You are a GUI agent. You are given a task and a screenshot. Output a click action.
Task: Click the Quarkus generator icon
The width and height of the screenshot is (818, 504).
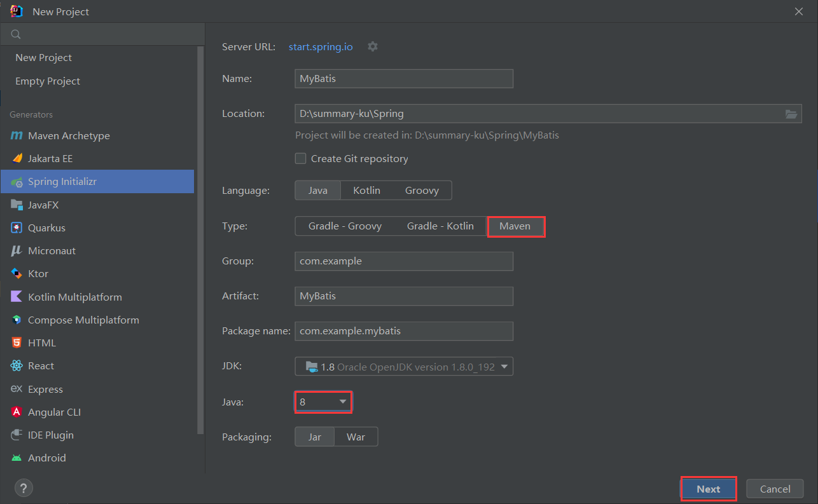[17, 228]
